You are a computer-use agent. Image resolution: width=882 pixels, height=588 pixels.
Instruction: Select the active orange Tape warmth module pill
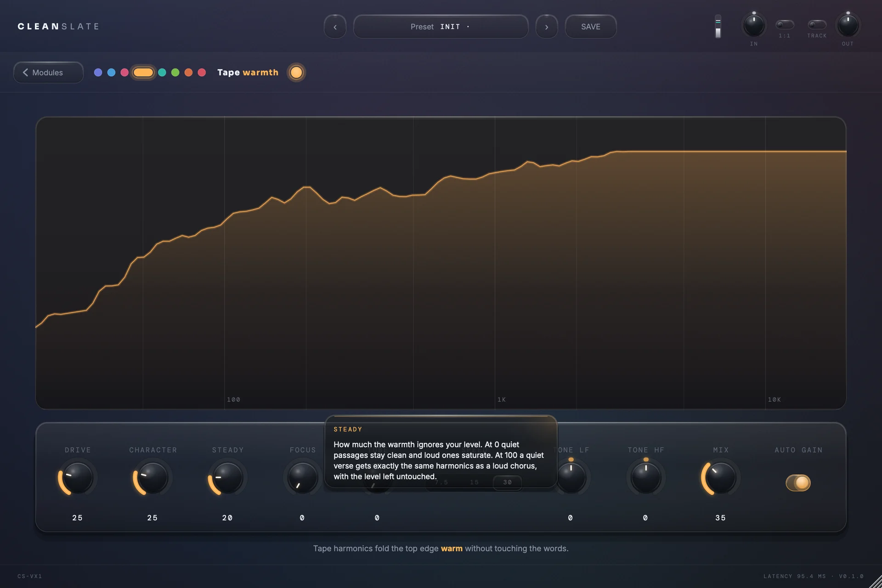point(143,73)
